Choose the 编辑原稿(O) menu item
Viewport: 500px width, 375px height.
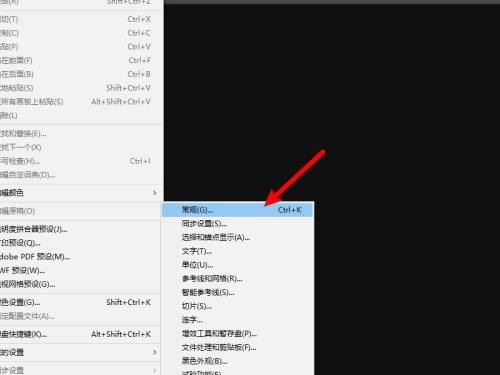click(x=80, y=211)
